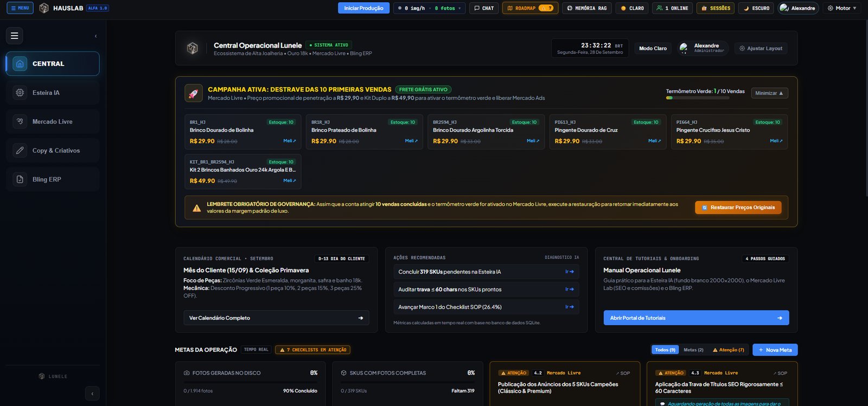
Task: Open the Roadmap with 7 alerts
Action: [530, 8]
